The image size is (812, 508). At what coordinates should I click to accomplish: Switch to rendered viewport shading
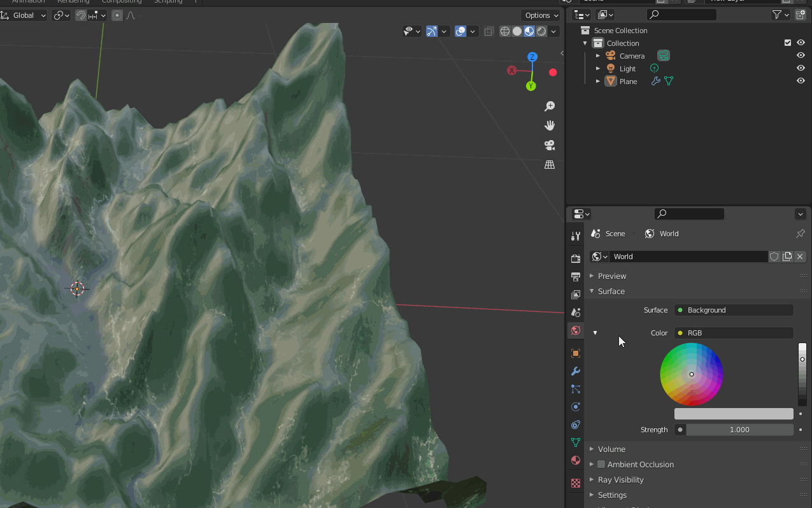coord(541,31)
